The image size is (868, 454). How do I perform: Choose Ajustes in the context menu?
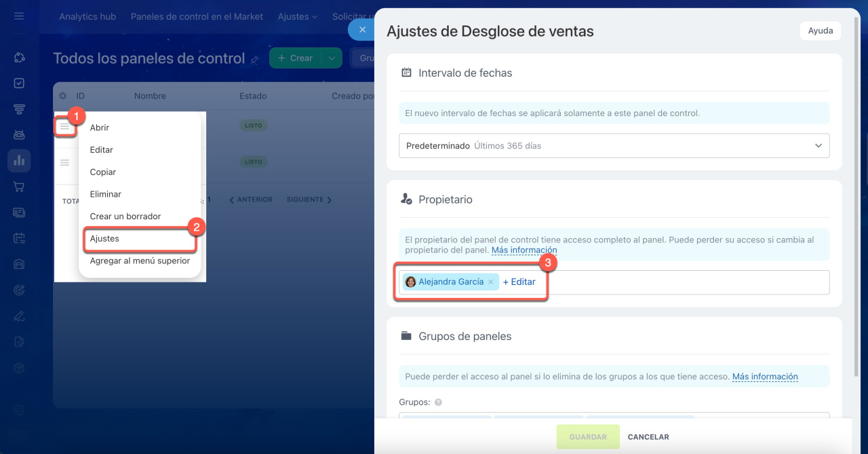(x=104, y=239)
